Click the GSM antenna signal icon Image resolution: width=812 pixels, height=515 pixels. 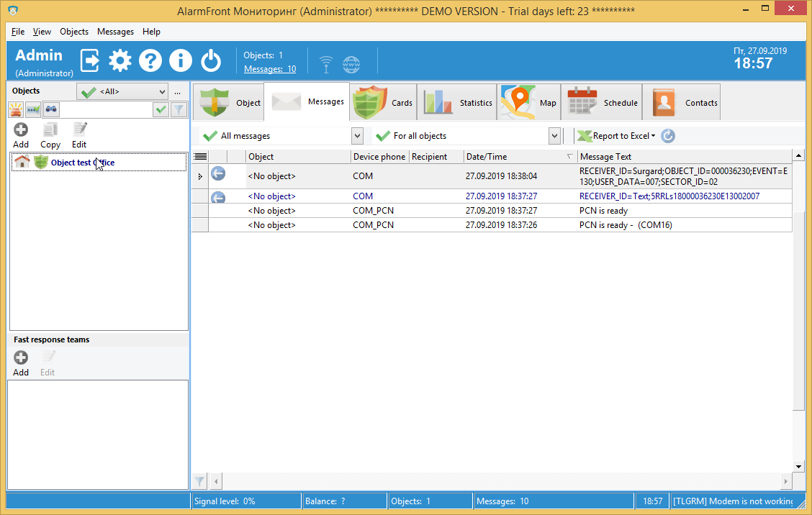tap(325, 64)
